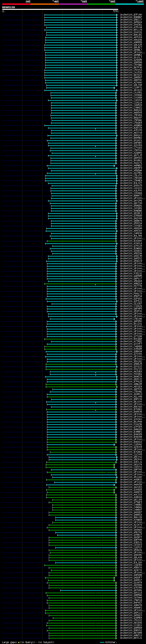
Task: Select hit label UniRef100_Q38M64
Action: click(x=131, y=618)
